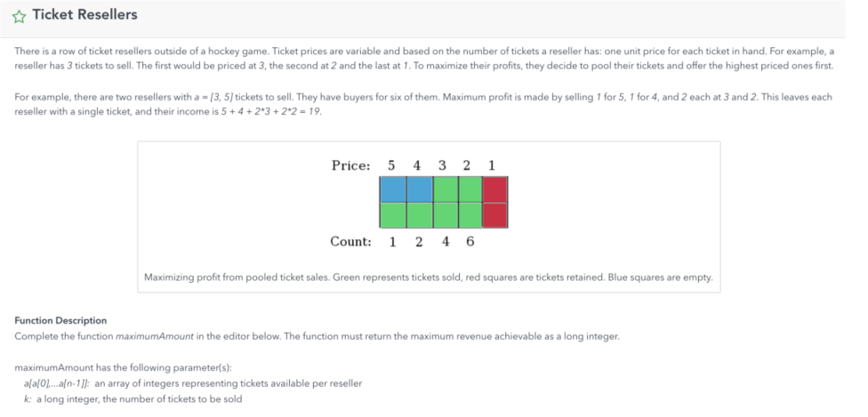Click the top red square

tap(494, 189)
